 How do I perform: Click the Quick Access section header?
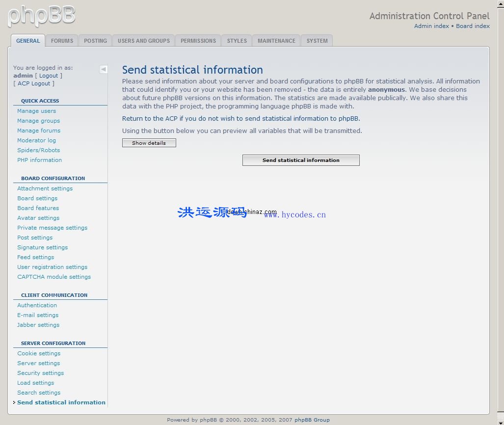40,101
